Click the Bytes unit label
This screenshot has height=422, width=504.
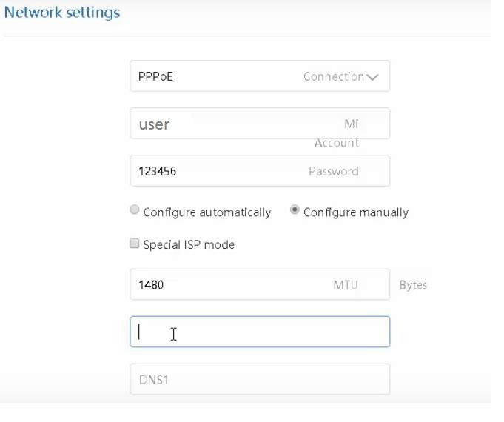pyautogui.click(x=413, y=285)
